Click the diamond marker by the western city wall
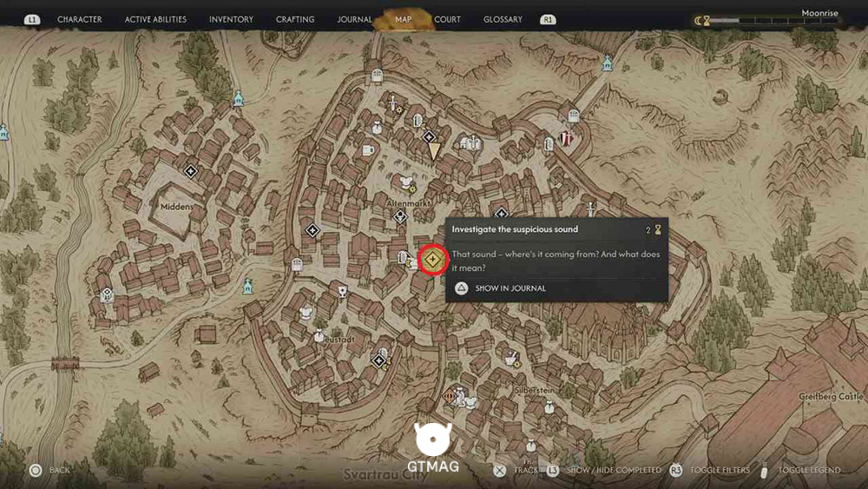Viewport: 868px width, 489px height. point(312,230)
